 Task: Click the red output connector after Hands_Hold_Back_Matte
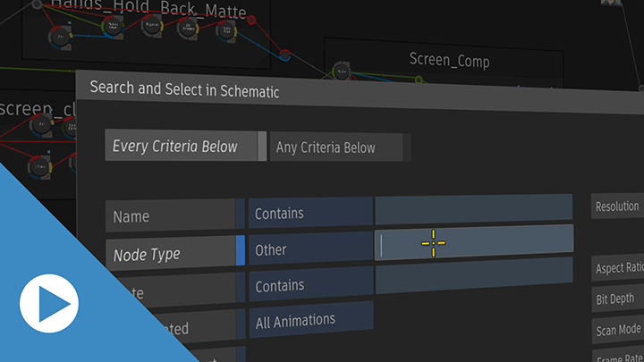(251, 20)
